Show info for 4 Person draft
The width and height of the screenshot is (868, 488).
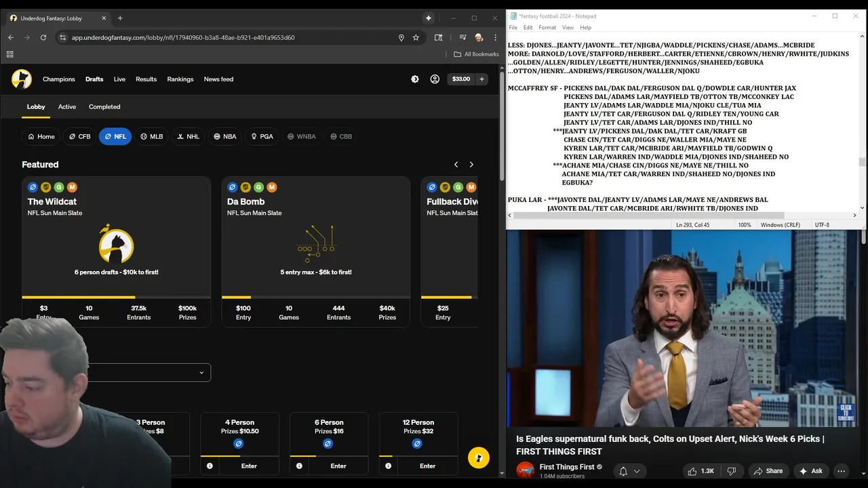[210, 466]
